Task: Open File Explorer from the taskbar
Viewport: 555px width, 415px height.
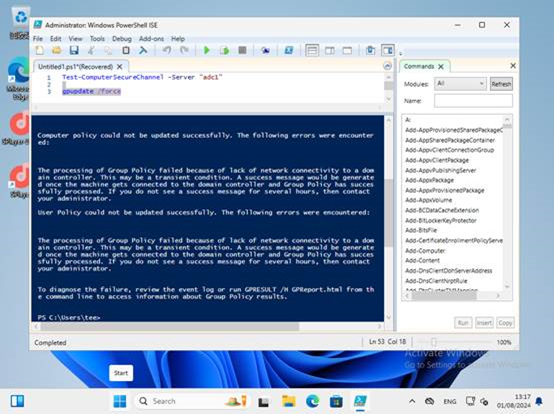Action: pyautogui.click(x=289, y=401)
